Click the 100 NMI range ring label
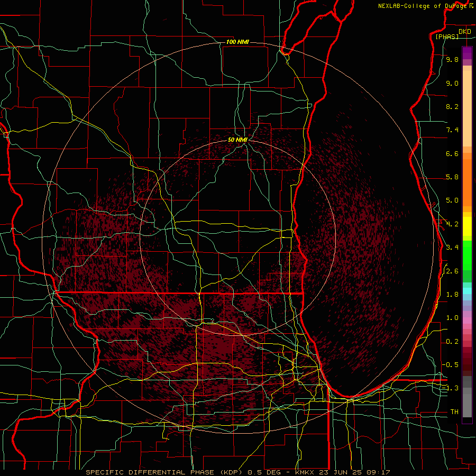Viewport: 476px width, 476px height. coord(237,42)
